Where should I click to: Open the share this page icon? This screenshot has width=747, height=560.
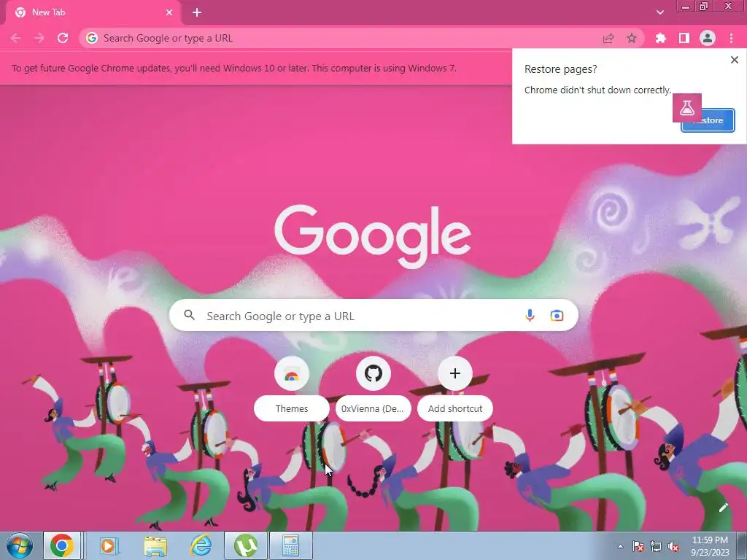608,38
